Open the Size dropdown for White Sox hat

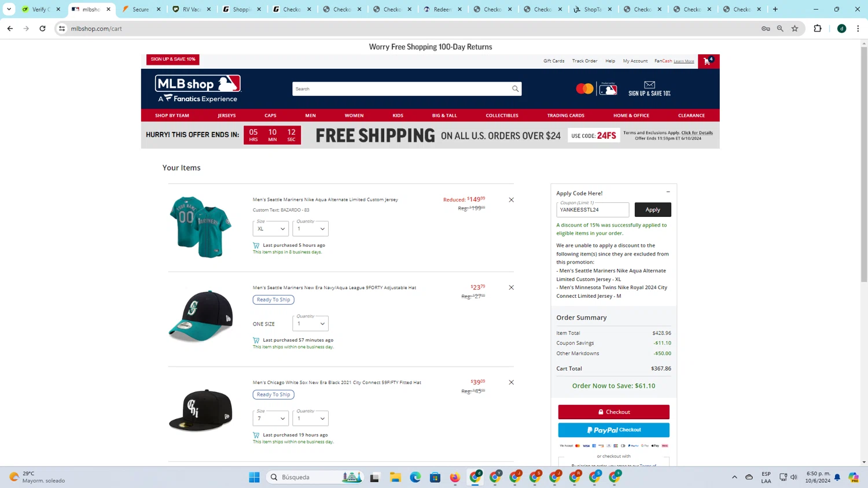point(270,418)
